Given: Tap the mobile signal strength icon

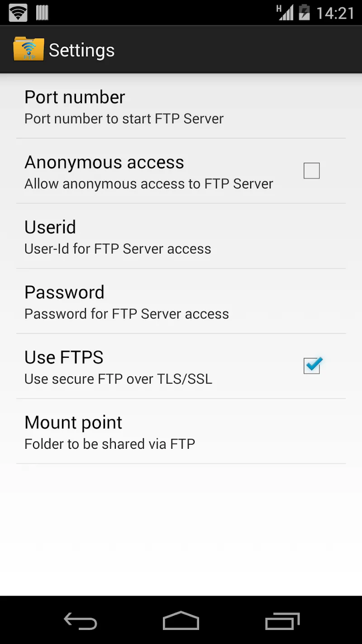Looking at the screenshot, I should click(285, 13).
